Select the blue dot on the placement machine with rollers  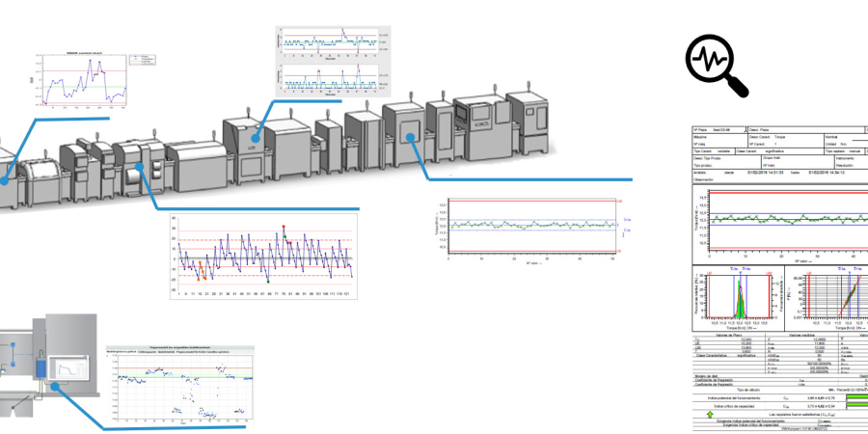[139, 166]
